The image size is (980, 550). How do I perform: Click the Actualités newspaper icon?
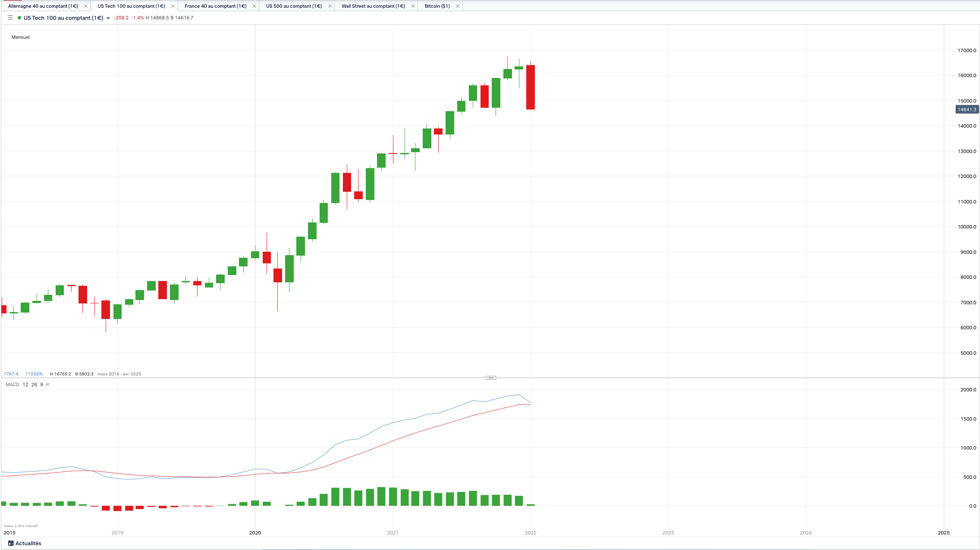point(11,543)
